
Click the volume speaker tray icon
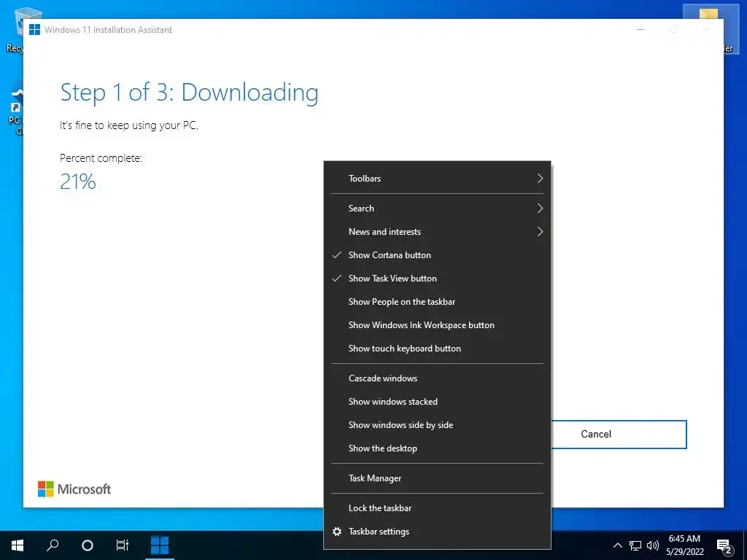pyautogui.click(x=653, y=545)
